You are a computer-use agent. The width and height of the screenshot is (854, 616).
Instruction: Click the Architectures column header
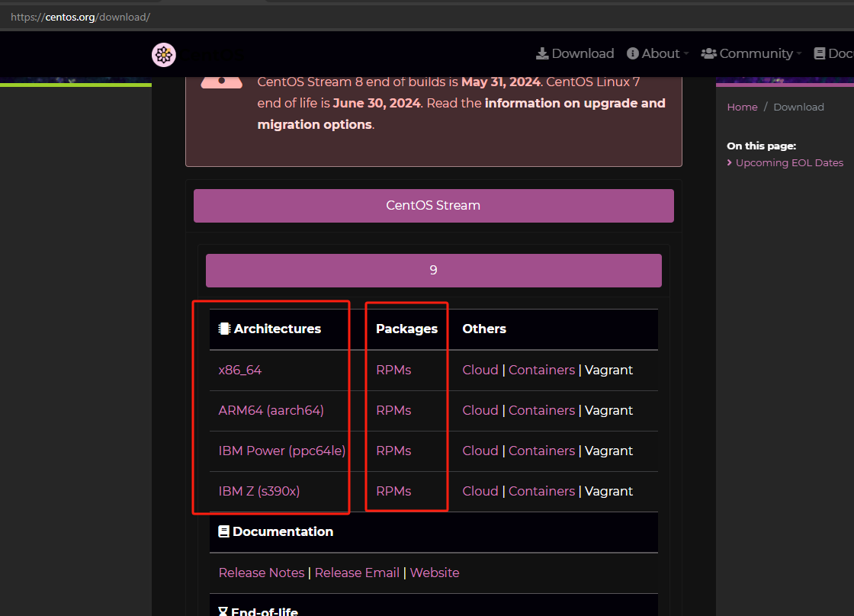coord(278,329)
